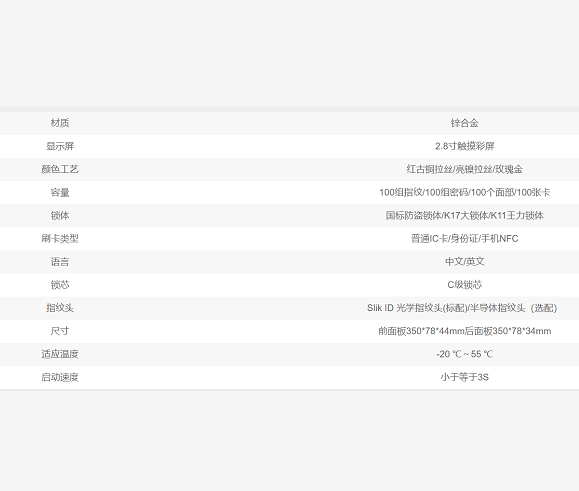Click the 锁体 row label
This screenshot has width=579, height=491.
[60, 215]
